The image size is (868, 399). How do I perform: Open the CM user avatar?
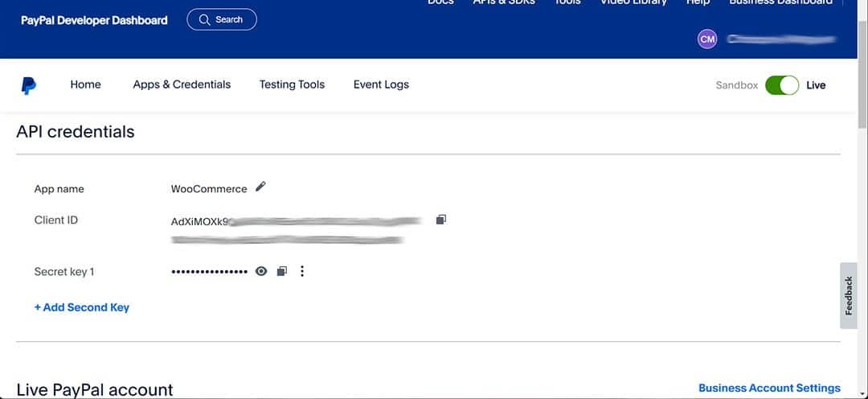click(707, 39)
